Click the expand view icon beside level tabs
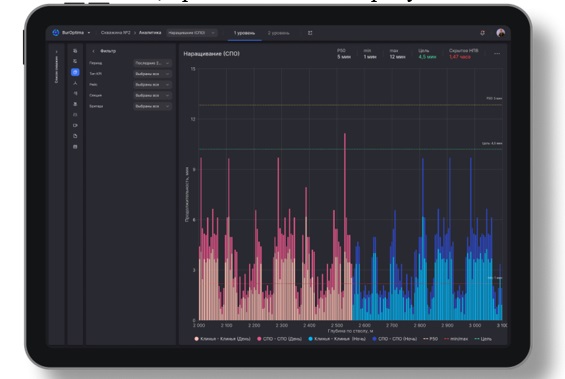 tap(310, 33)
